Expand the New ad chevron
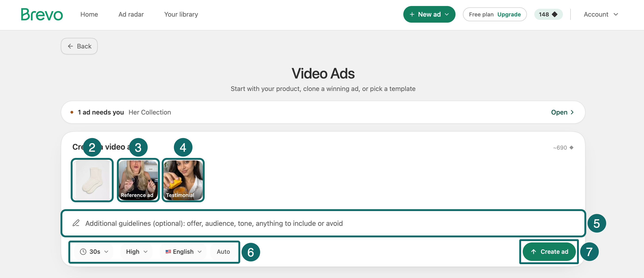 447,14
